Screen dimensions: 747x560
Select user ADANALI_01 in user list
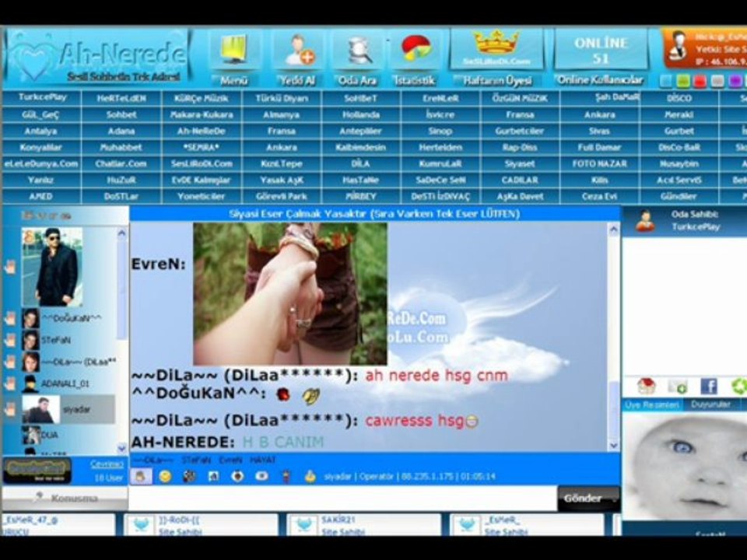tap(68, 383)
